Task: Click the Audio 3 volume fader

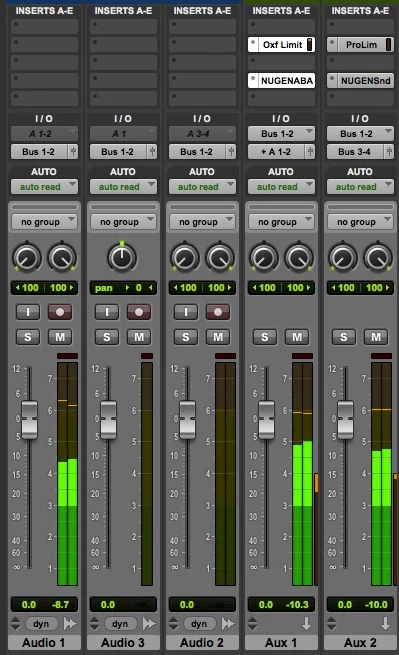Action: click(108, 419)
